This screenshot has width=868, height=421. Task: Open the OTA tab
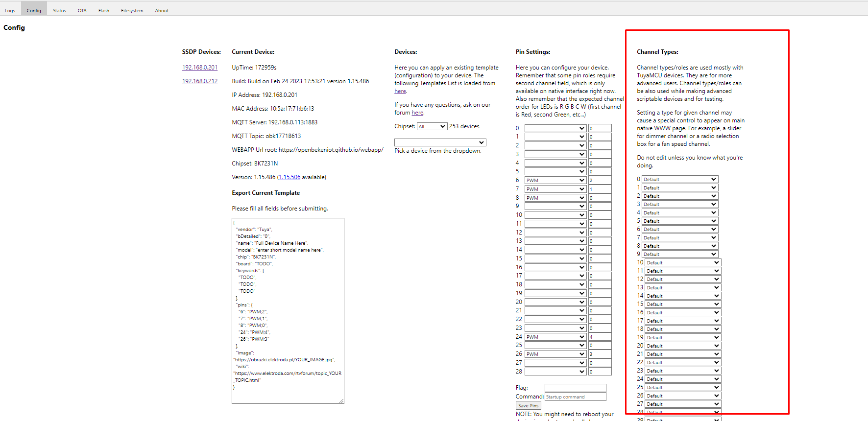tap(82, 10)
